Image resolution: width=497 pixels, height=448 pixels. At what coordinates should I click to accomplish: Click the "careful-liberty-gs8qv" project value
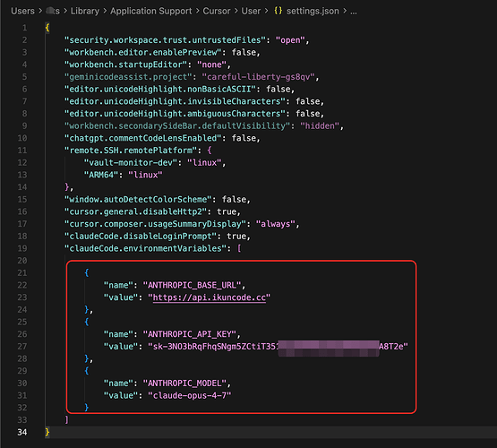[x=258, y=77]
